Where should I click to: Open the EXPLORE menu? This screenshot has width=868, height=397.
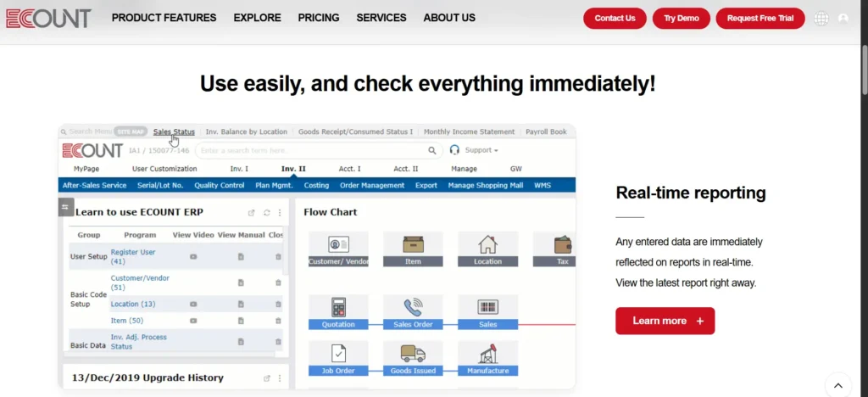(258, 18)
